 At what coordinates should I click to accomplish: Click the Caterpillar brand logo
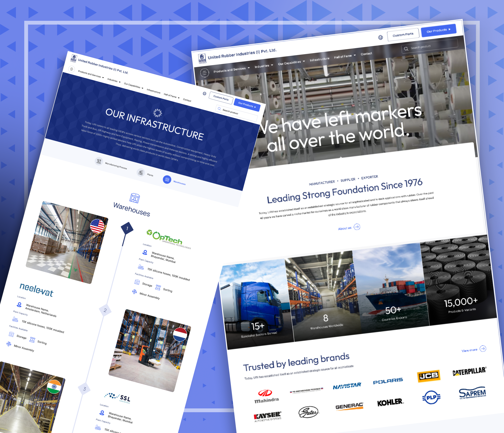click(x=469, y=371)
